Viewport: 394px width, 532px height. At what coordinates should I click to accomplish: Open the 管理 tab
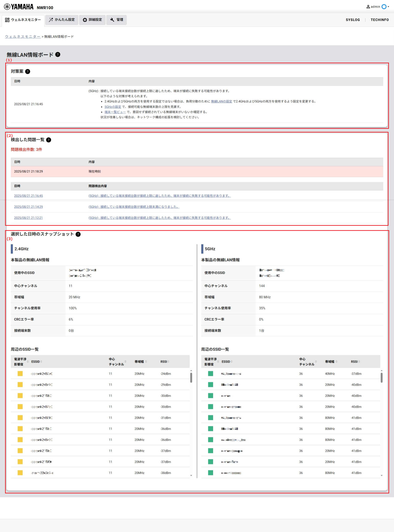pyautogui.click(x=116, y=20)
